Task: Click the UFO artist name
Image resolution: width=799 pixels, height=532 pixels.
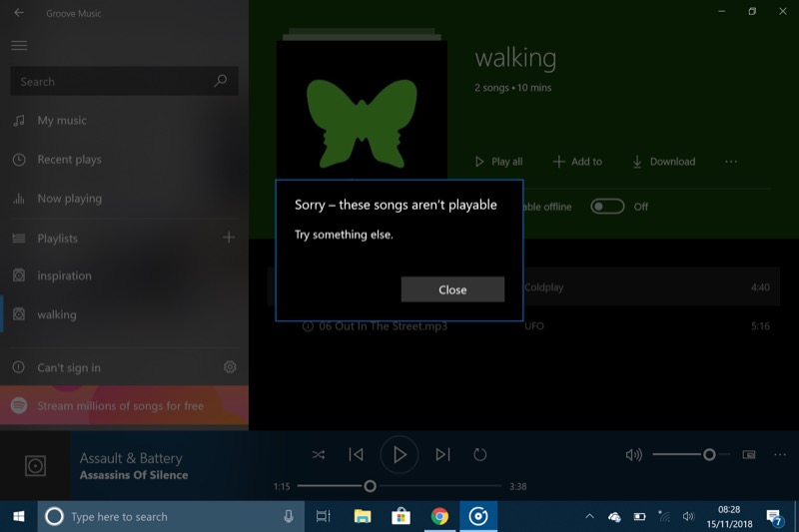Action: (x=534, y=325)
